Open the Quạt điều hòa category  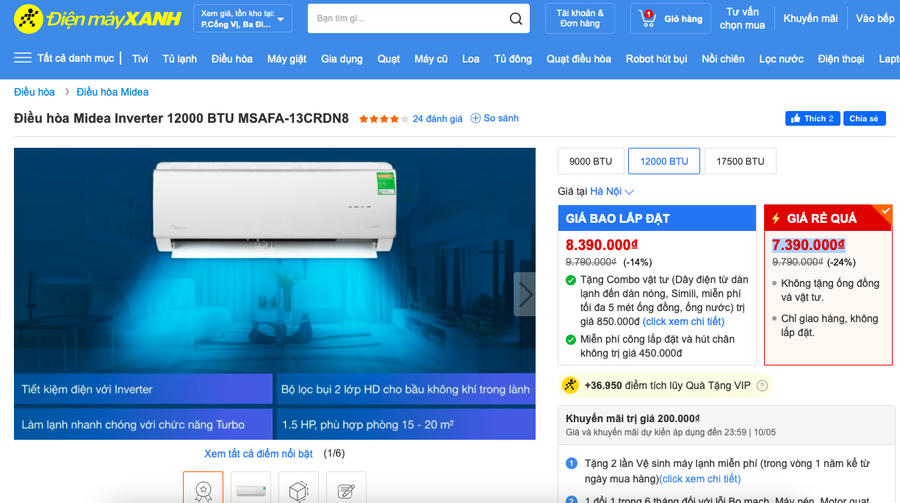tap(579, 59)
